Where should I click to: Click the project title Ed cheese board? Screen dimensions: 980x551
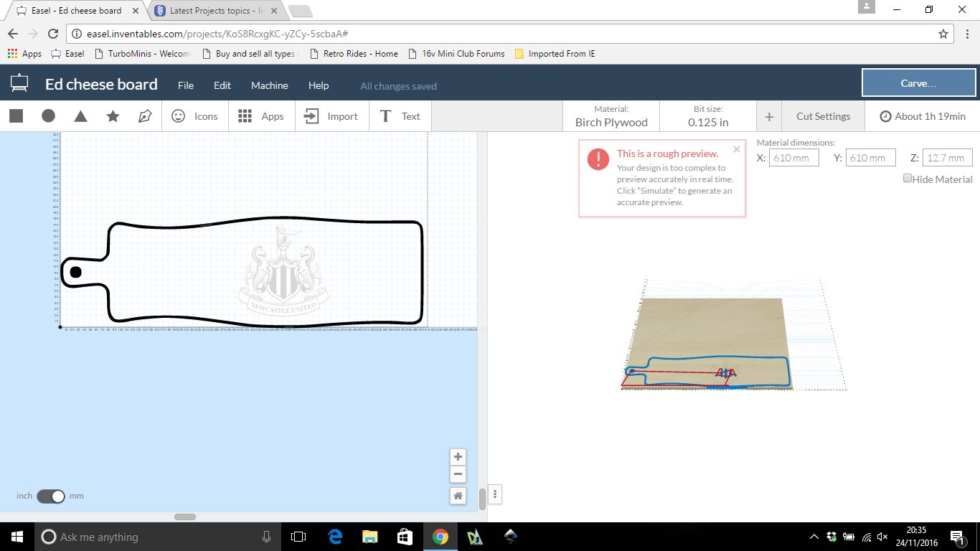(101, 85)
